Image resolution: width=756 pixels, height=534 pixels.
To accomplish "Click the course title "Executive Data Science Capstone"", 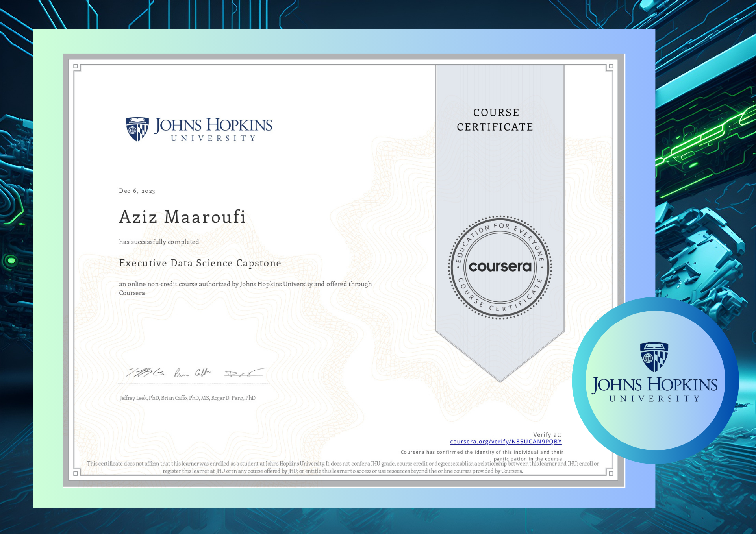I will pyautogui.click(x=200, y=263).
